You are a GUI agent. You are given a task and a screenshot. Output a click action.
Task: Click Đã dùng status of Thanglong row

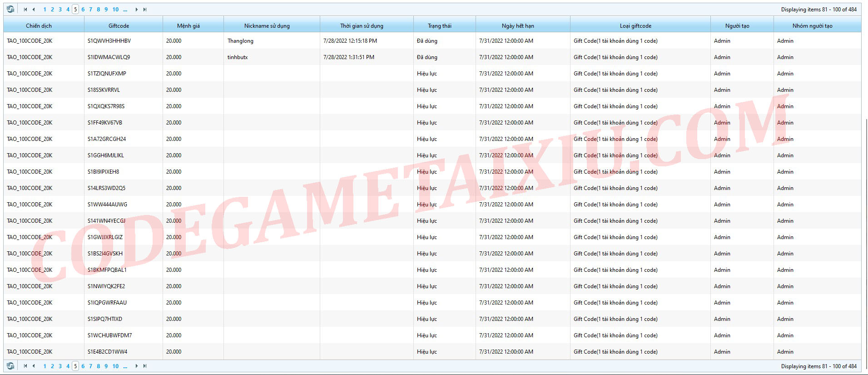[427, 41]
